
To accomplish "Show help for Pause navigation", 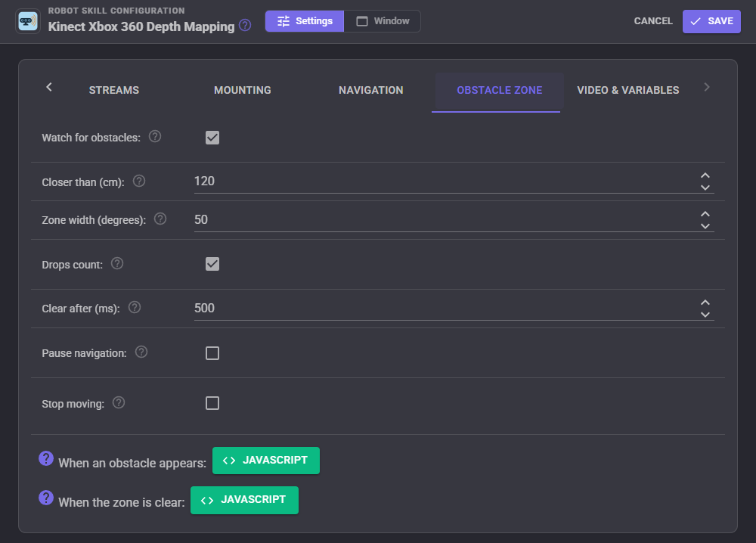I will click(x=141, y=352).
